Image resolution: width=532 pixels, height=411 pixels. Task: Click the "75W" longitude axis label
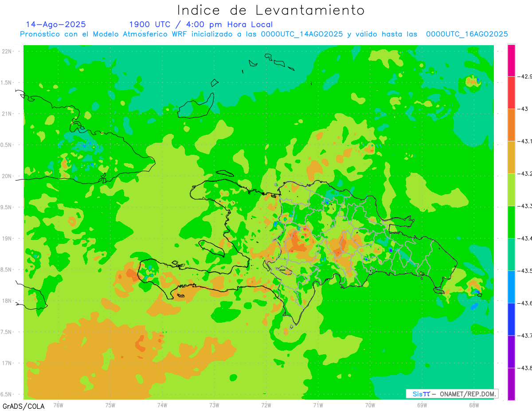pyautogui.click(x=110, y=405)
